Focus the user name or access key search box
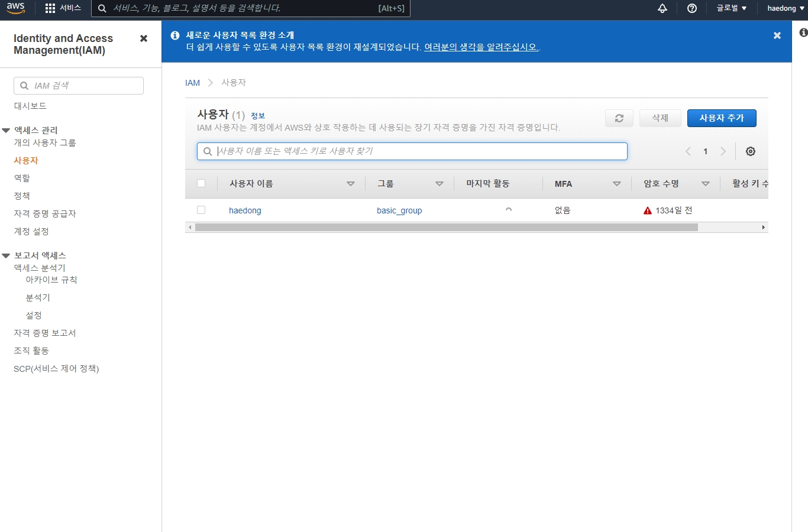 coord(412,151)
